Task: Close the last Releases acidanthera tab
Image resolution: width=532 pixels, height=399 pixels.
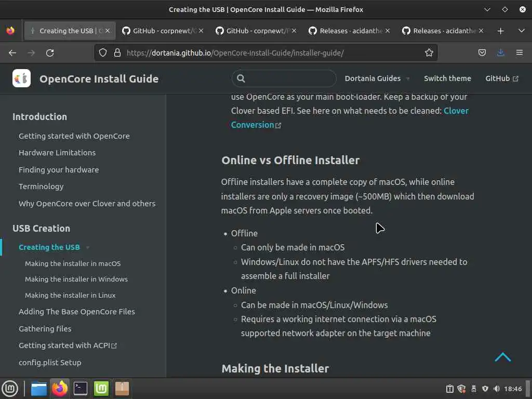Action: 481,31
